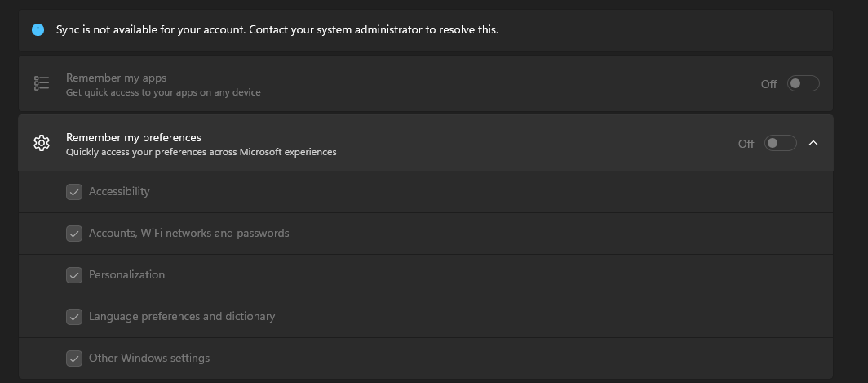Click the Other Windows settings label text

(149, 358)
